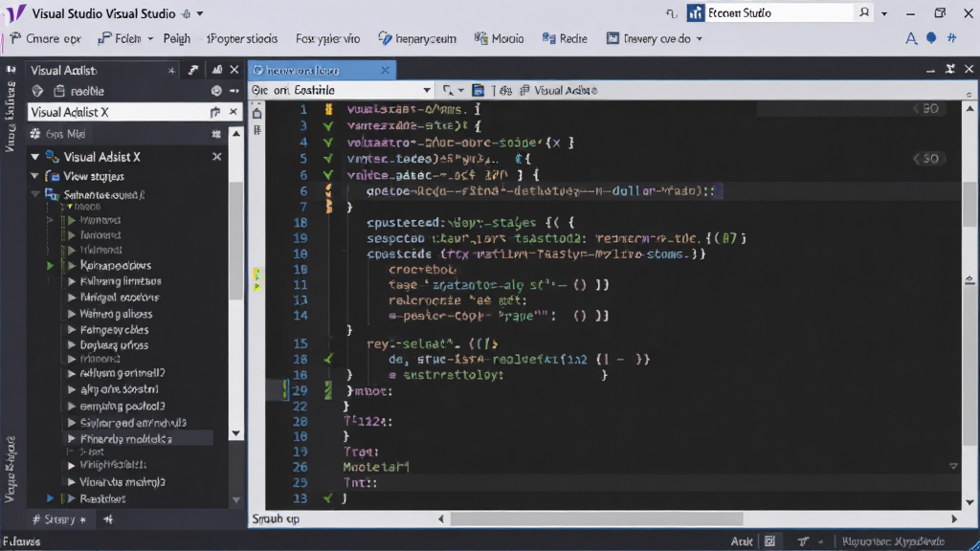Click the grid icon on the Gps Mid row
The image size is (980, 551).
pyautogui.click(x=216, y=134)
